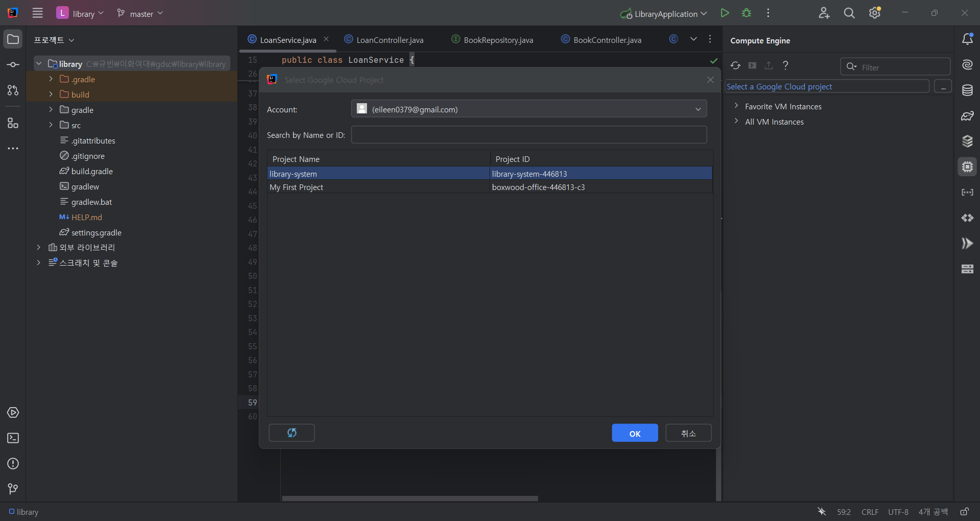Open 프로젝트 view options dropdown
Viewport: 980px width, 521px height.
(x=54, y=40)
